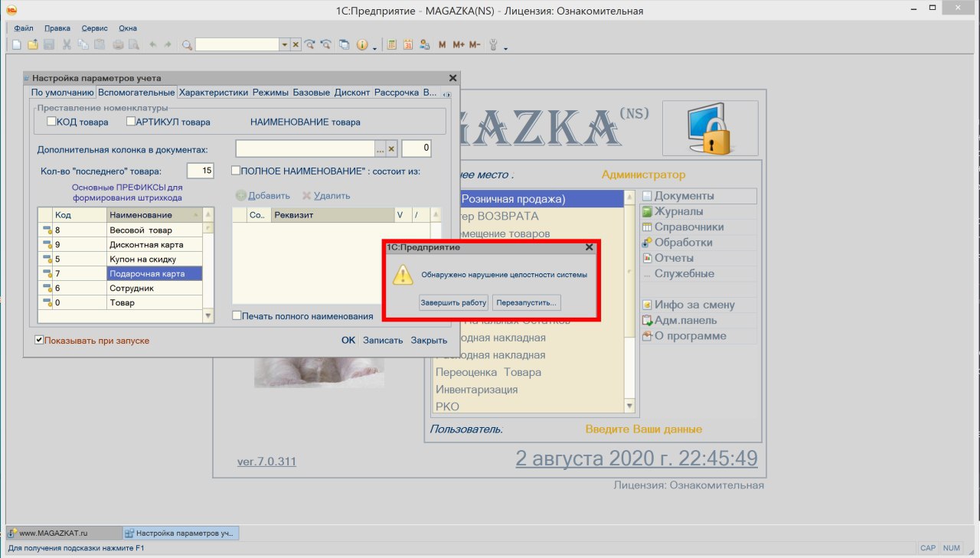Screen dimensions: 980x558
Task: Switch to the По умолчанию tab
Action: click(63, 93)
